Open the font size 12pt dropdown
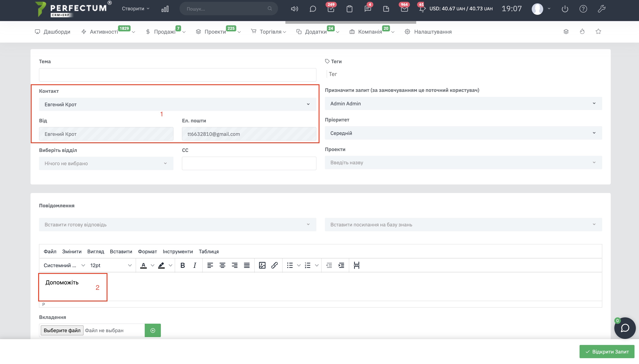The height and width of the screenshot is (364, 639). tap(111, 265)
